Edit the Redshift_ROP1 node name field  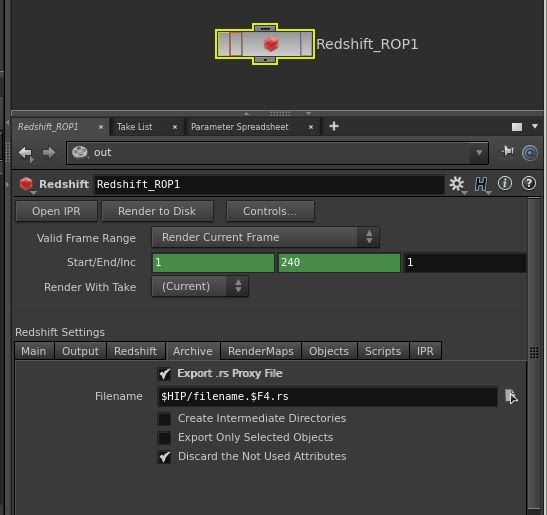269,184
